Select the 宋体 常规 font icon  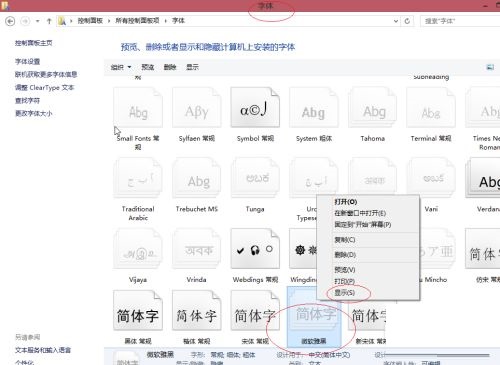click(255, 311)
